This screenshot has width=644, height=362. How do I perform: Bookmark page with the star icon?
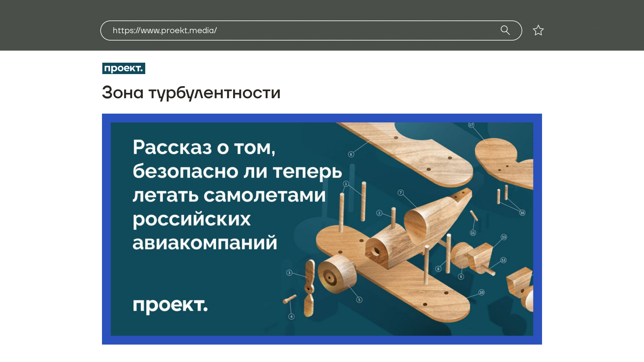pos(538,31)
